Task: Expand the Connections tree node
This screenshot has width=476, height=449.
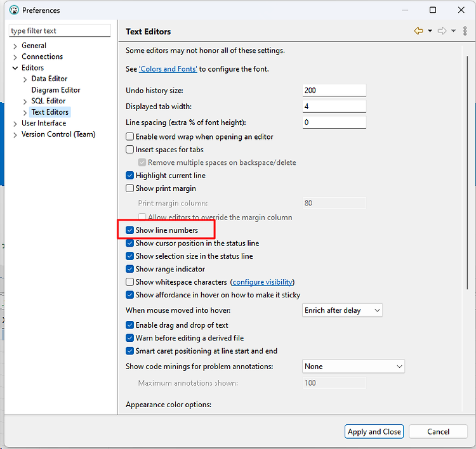Action: point(15,57)
